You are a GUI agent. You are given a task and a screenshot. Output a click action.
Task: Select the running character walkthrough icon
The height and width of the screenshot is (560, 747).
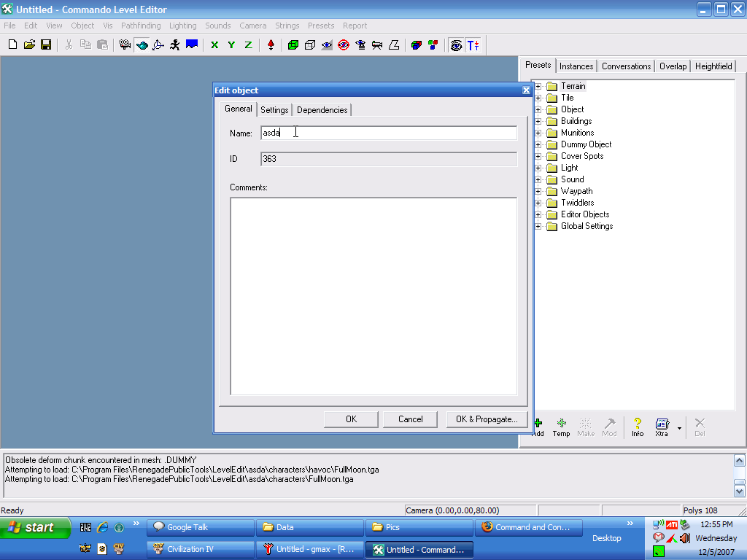pos(175,45)
